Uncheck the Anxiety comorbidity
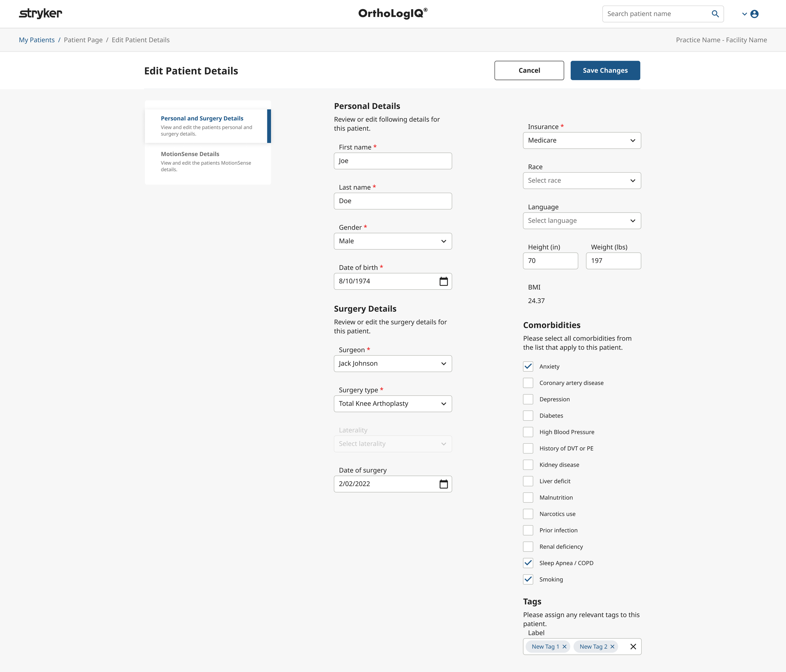This screenshot has width=786, height=672. (x=528, y=366)
